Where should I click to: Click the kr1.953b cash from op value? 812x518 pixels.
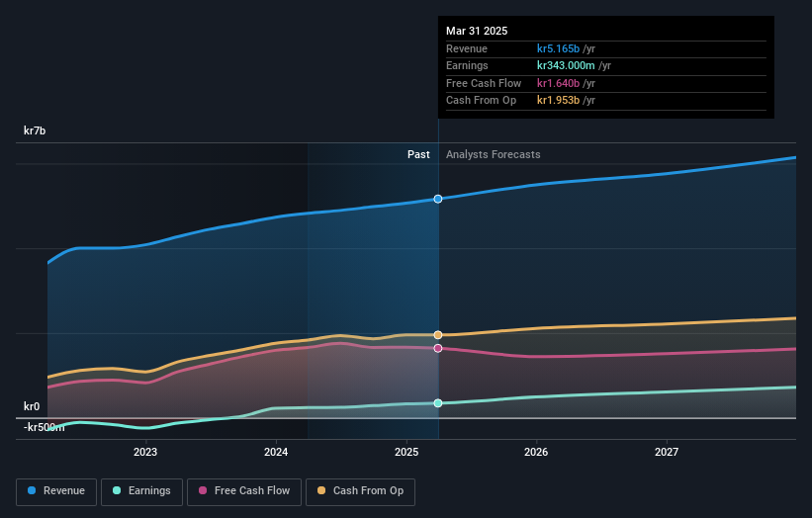coord(558,101)
